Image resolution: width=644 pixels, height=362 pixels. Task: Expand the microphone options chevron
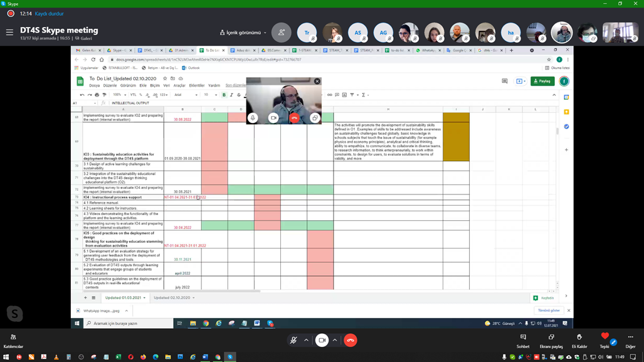pos(306,340)
